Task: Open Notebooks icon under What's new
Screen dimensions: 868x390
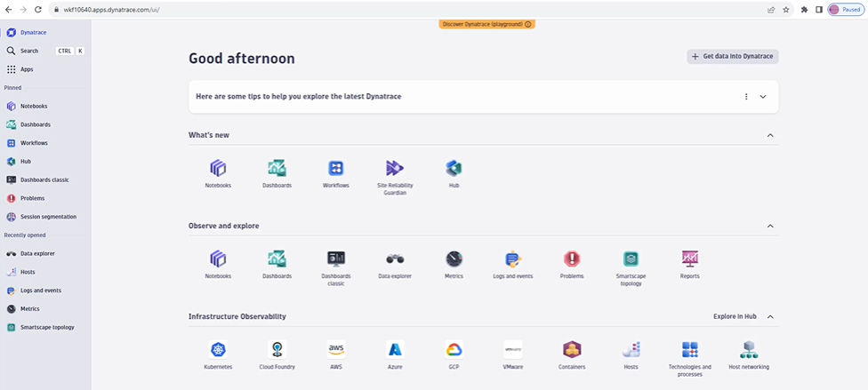Action: (x=218, y=168)
